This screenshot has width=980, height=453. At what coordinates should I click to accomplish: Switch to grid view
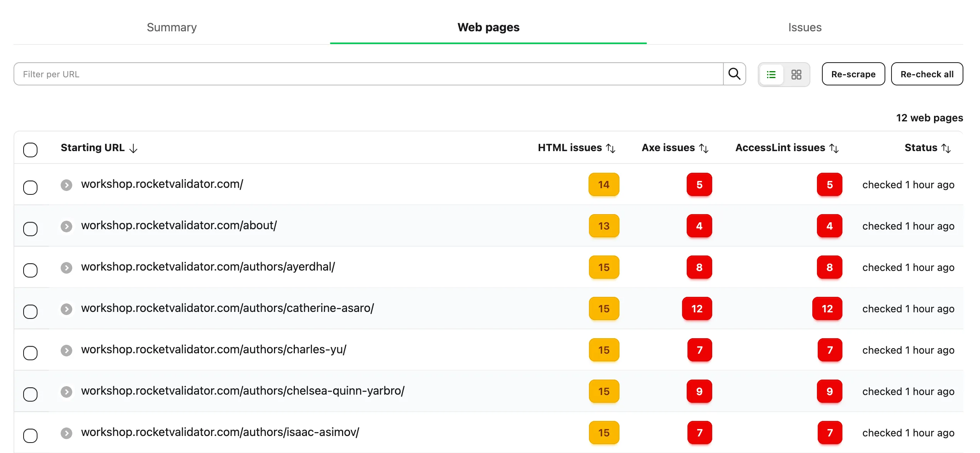[796, 75]
